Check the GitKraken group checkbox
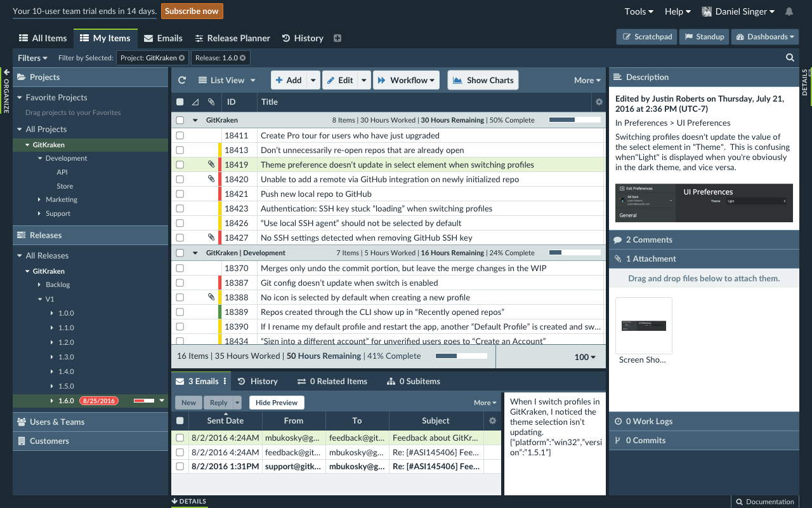 [180, 120]
